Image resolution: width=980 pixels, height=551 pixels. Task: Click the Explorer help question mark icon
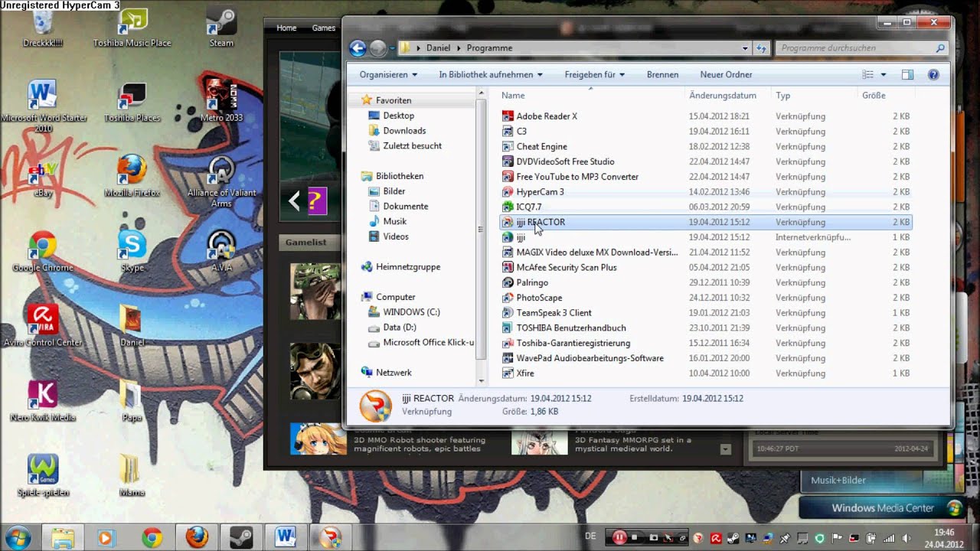[x=933, y=74]
